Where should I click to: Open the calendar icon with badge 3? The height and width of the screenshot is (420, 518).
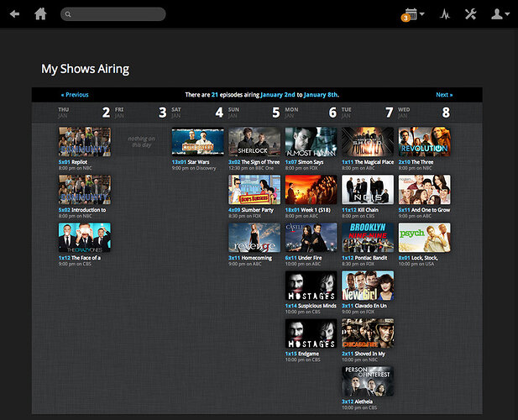[410, 14]
